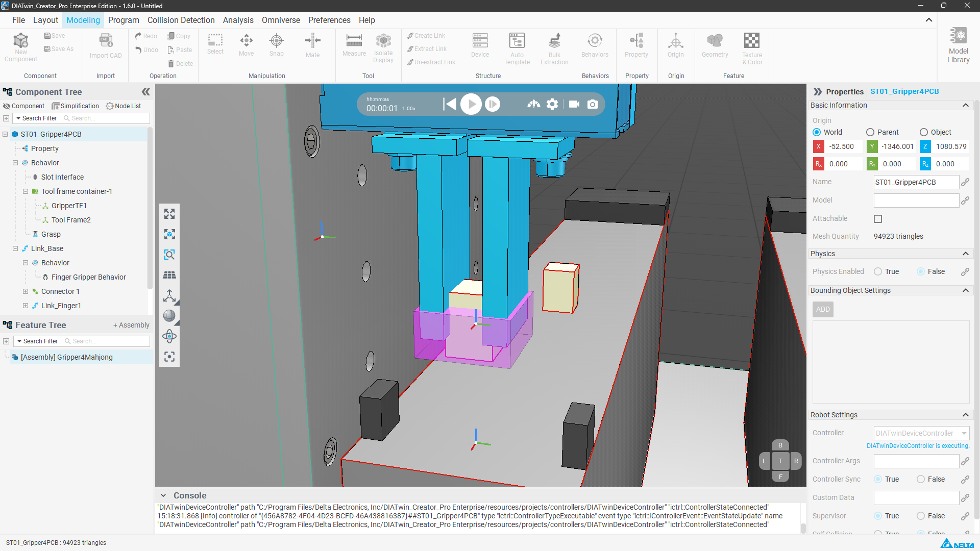Screen dimensions: 980x551
Task: Switch to the Layout tab
Action: 45,20
